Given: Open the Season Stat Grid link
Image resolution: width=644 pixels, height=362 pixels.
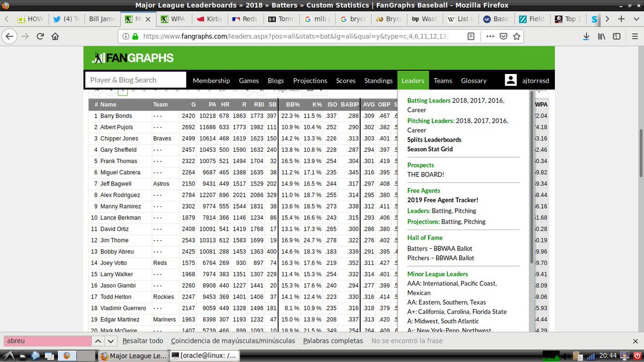Looking at the screenshot, I should [430, 149].
